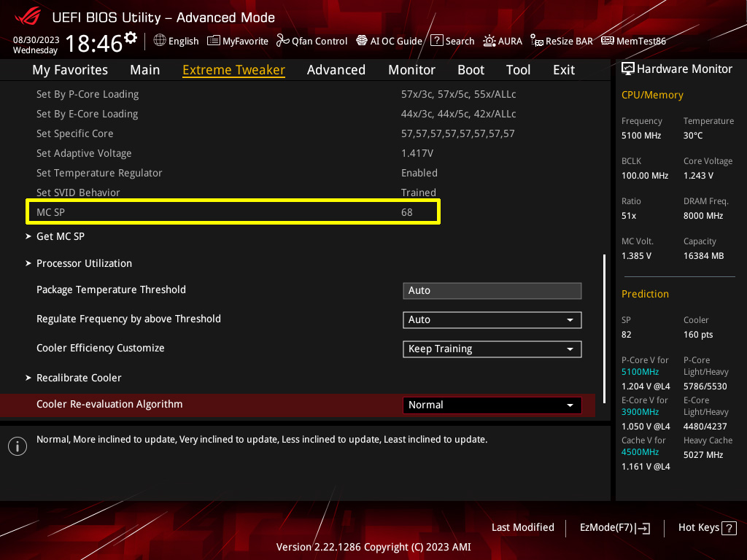Viewport: 747px width, 560px height.
Task: Expand Cooler Efficiency Customize dropdown
Action: click(x=492, y=349)
